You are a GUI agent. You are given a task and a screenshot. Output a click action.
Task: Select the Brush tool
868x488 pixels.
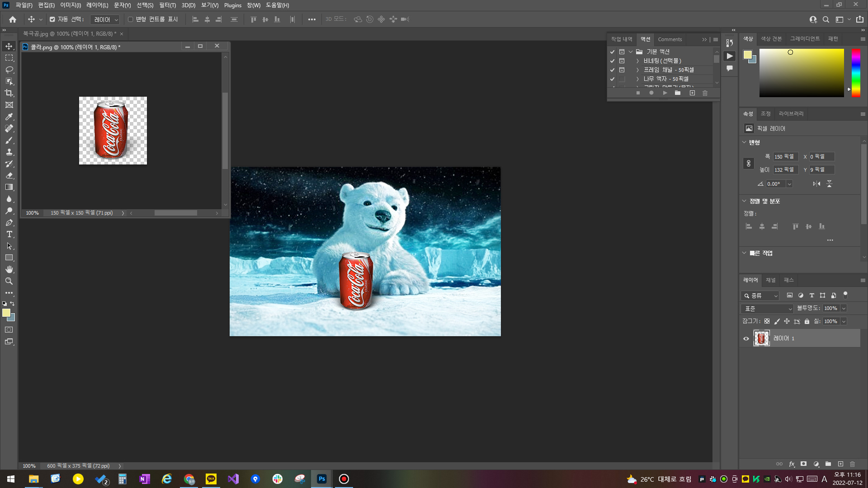tap(9, 141)
